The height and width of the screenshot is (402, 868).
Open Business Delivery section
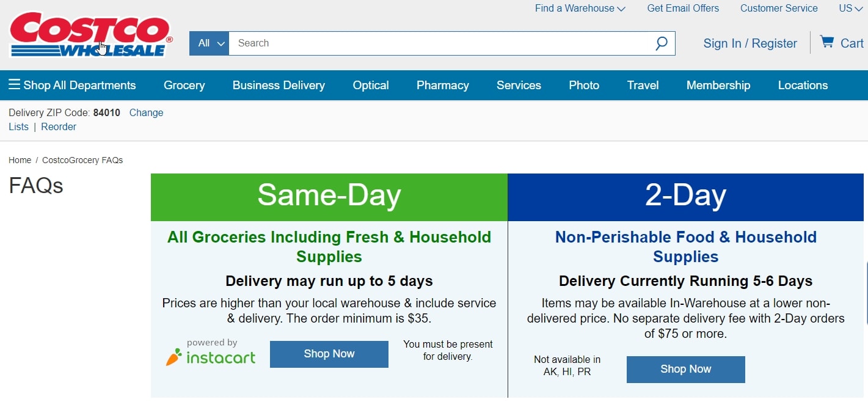pyautogui.click(x=279, y=85)
